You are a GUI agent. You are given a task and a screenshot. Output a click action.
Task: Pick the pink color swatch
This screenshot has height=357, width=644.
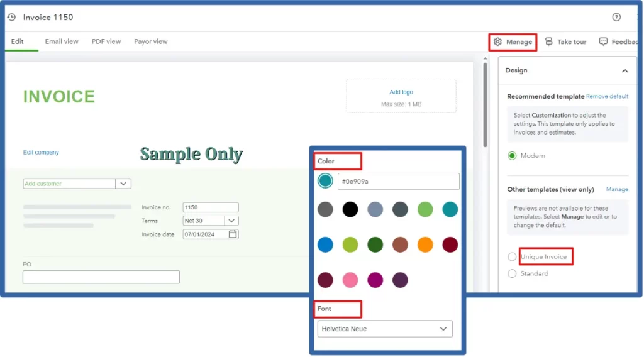click(x=350, y=280)
